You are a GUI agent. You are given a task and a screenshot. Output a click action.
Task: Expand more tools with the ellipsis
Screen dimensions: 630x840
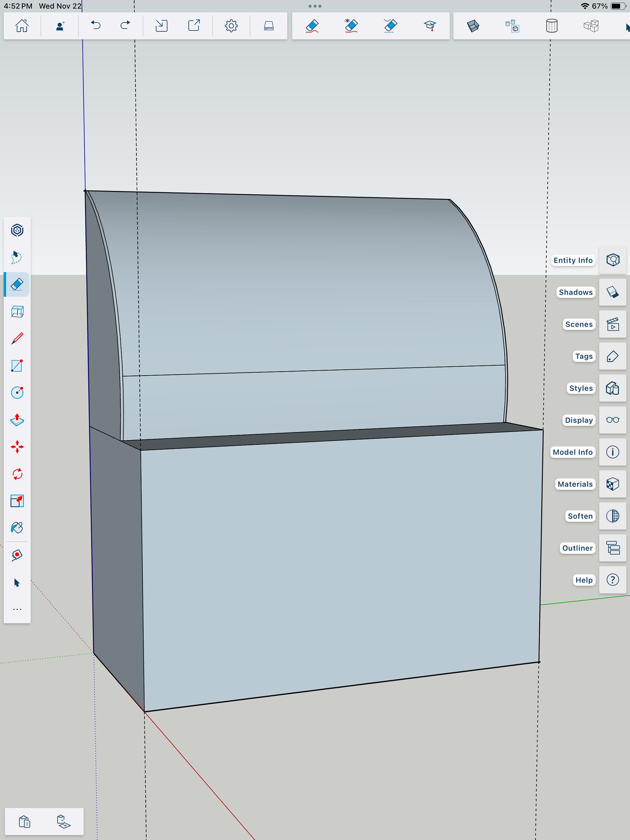[17, 609]
